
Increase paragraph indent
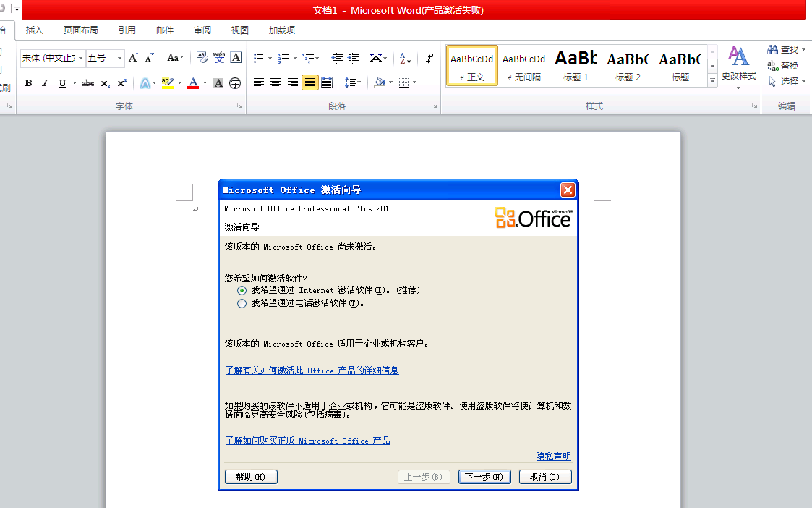353,58
